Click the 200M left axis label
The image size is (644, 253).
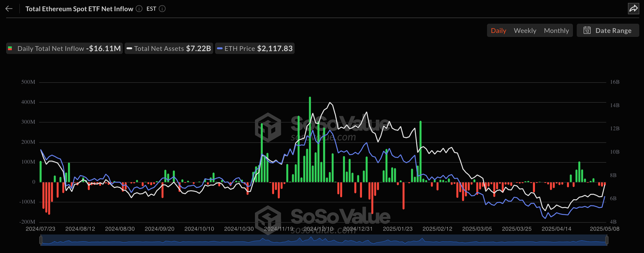pyautogui.click(x=28, y=142)
